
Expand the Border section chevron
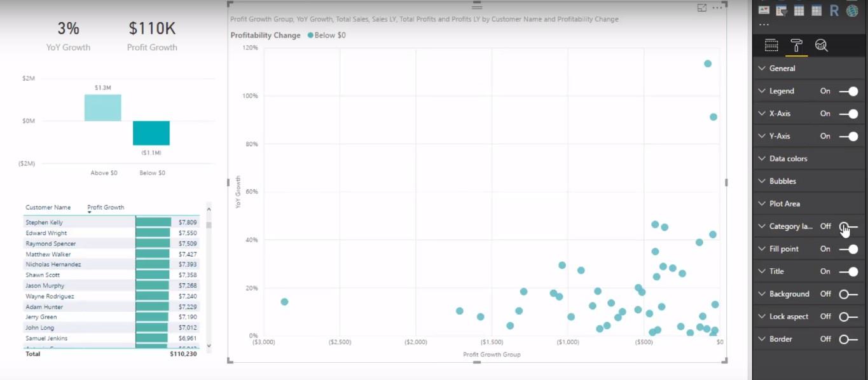point(761,339)
